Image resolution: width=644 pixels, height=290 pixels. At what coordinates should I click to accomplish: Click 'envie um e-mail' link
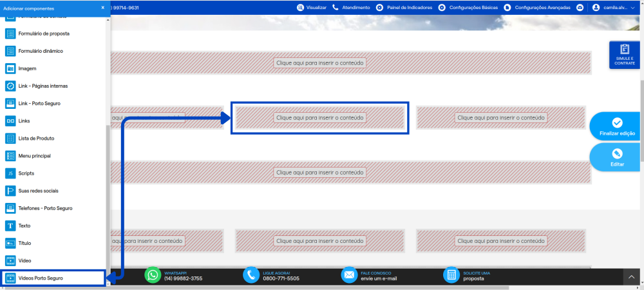[379, 278]
